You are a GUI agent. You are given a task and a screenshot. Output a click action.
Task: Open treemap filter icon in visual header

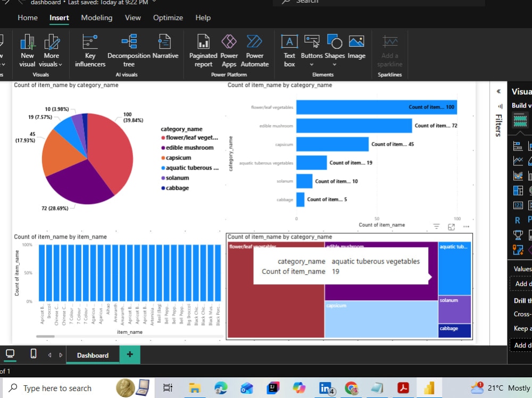(436, 226)
